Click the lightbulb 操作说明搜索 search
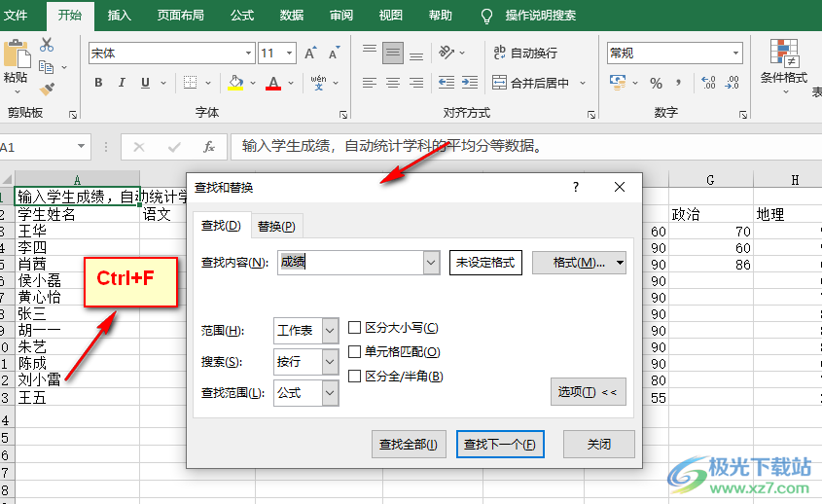This screenshot has width=822, height=504. pos(528,16)
